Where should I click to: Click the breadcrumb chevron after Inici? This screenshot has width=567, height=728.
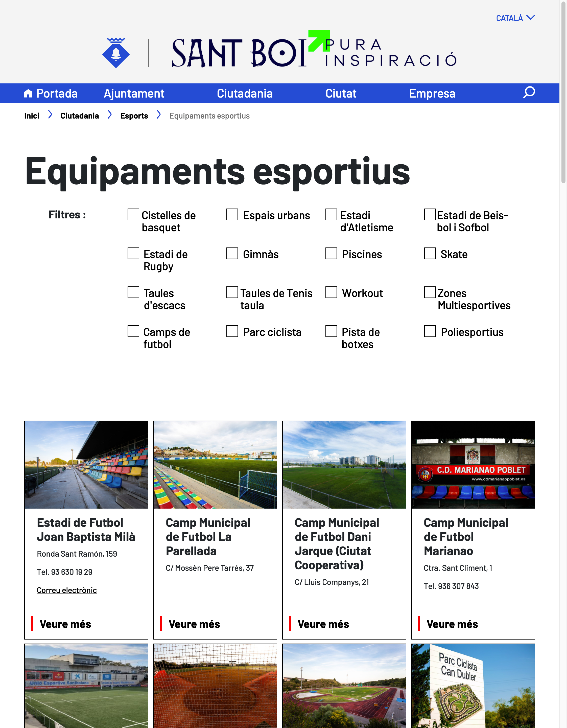point(50,115)
